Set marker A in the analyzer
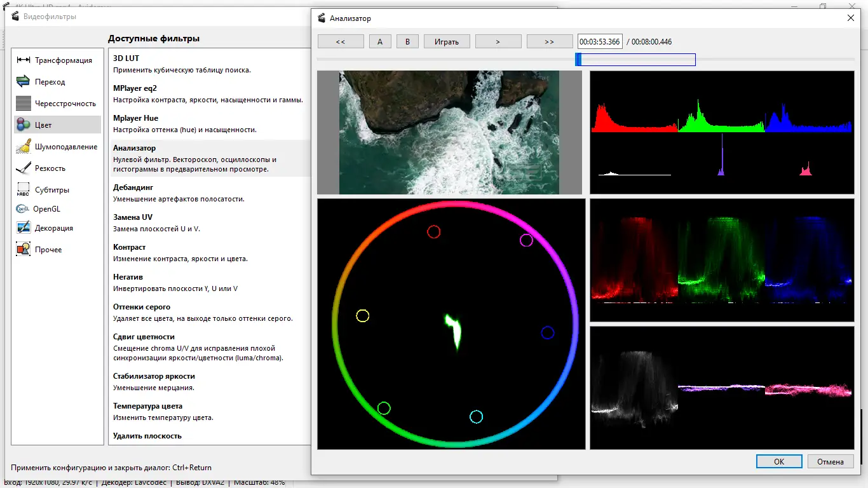 tap(380, 42)
